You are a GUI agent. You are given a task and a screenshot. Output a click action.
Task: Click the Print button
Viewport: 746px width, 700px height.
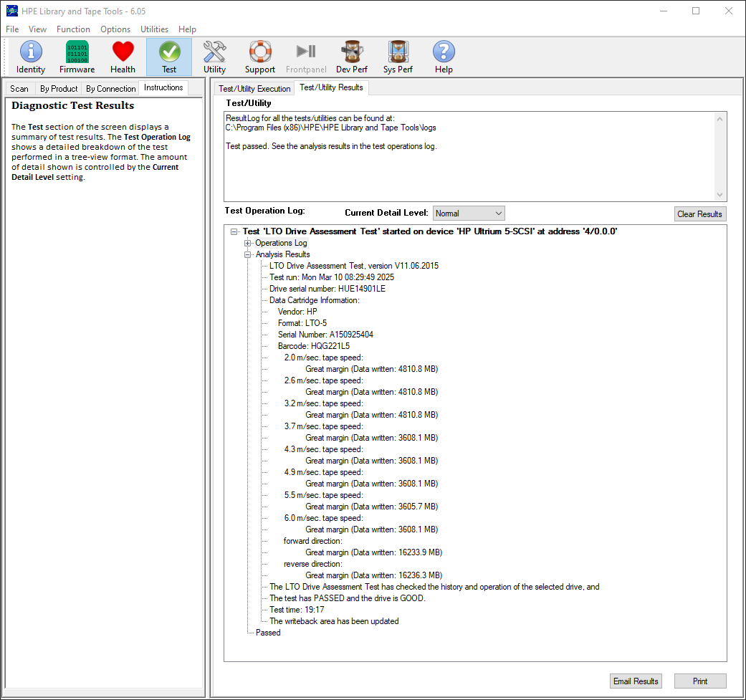point(700,681)
